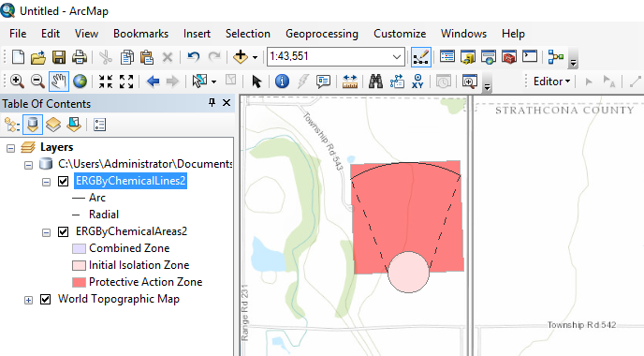Viewport: 644px width, 356px height.
Task: Create a new map document
Action: point(18,57)
